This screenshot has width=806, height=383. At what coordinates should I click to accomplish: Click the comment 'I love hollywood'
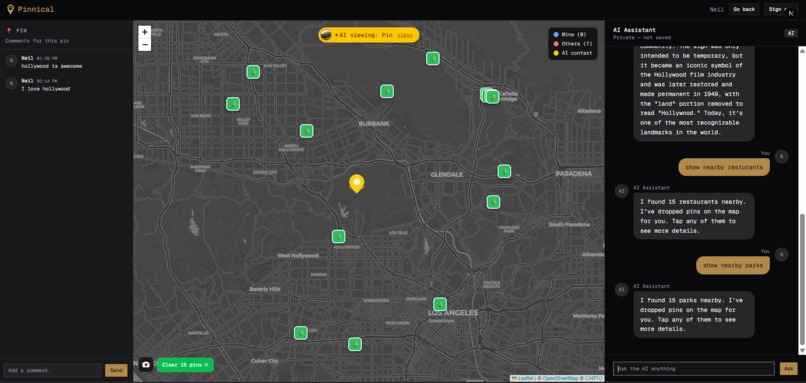(46, 89)
